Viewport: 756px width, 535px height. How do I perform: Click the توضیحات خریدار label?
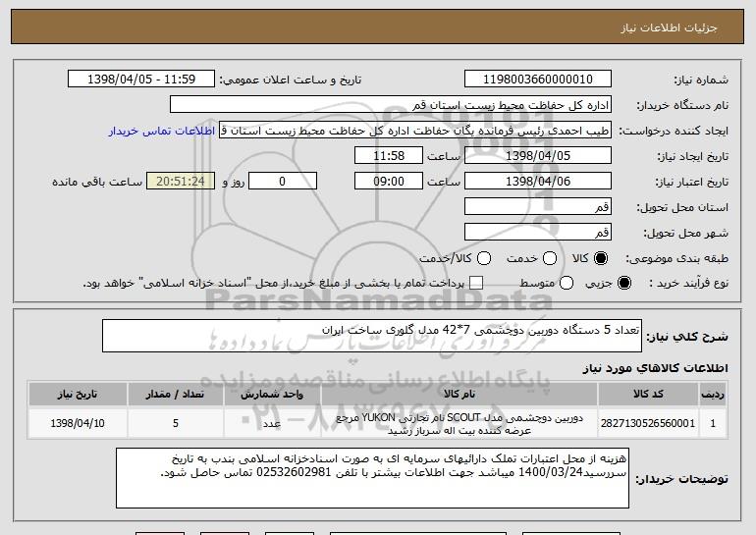click(681, 479)
